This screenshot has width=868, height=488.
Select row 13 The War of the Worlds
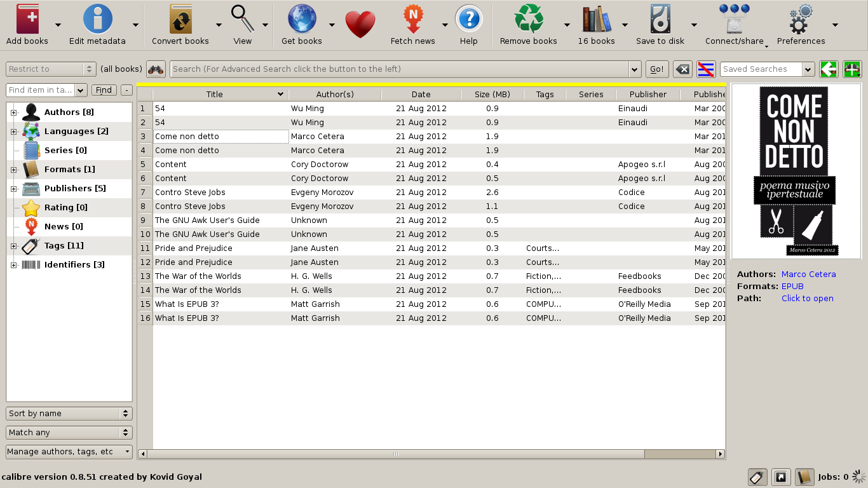[x=432, y=276]
